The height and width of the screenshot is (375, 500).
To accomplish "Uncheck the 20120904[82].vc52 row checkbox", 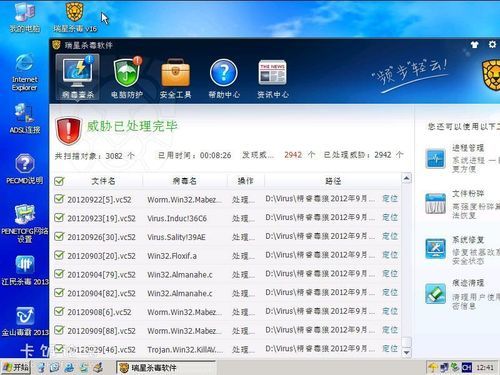I will point(59,293).
